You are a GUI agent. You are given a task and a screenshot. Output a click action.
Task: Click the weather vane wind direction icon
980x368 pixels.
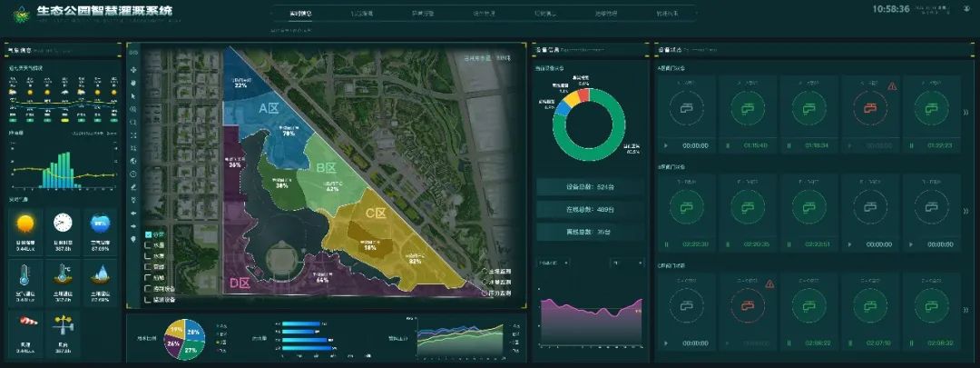pyautogui.click(x=63, y=323)
